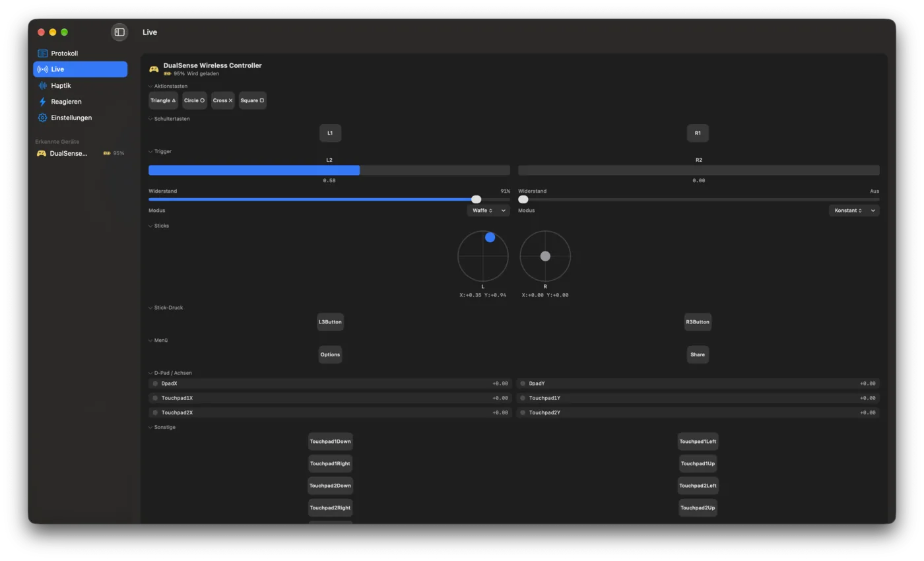Open the Protokoll section
Image resolution: width=924 pixels, height=561 pixels.
81,53
